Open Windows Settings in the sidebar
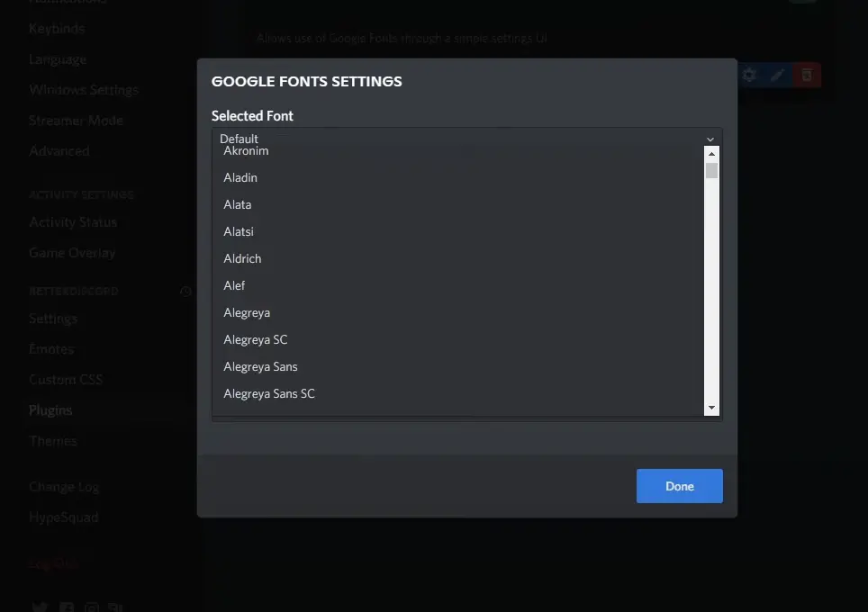868x612 pixels. [84, 90]
